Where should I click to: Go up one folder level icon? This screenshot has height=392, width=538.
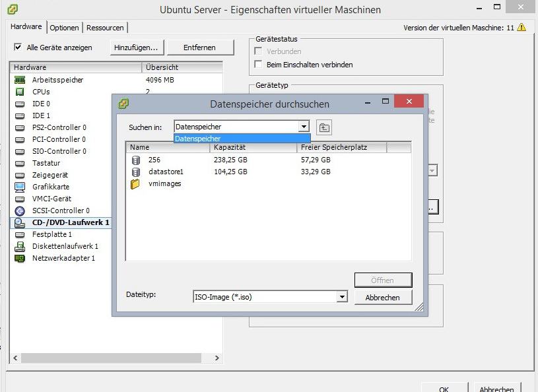point(324,127)
